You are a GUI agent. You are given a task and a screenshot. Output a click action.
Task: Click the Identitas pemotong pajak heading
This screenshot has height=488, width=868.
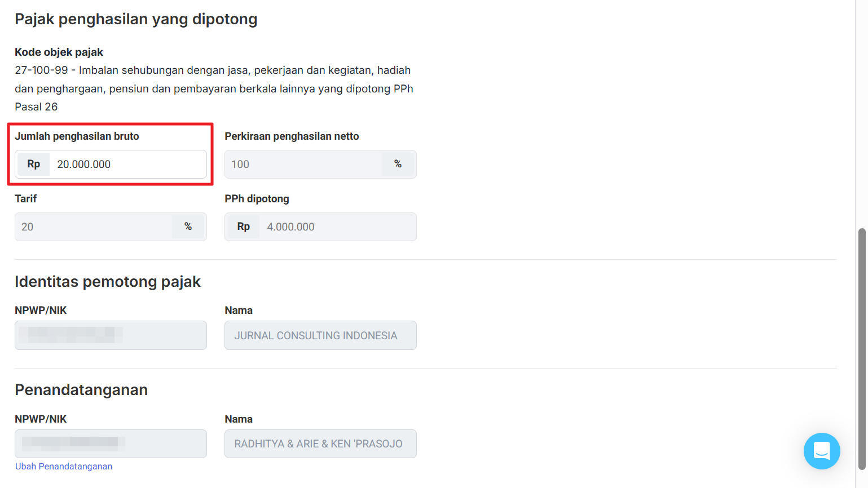(108, 282)
